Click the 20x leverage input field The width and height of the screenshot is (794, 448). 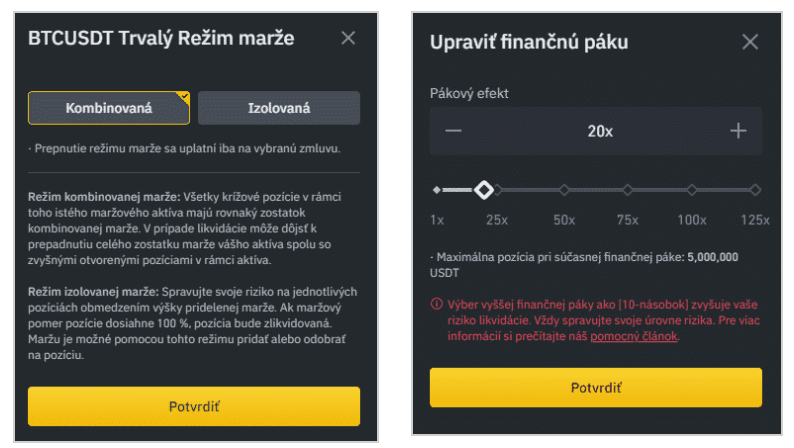point(596,131)
